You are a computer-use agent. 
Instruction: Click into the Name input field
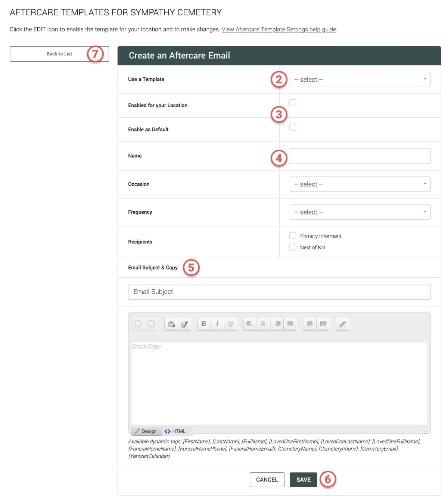pyautogui.click(x=360, y=156)
